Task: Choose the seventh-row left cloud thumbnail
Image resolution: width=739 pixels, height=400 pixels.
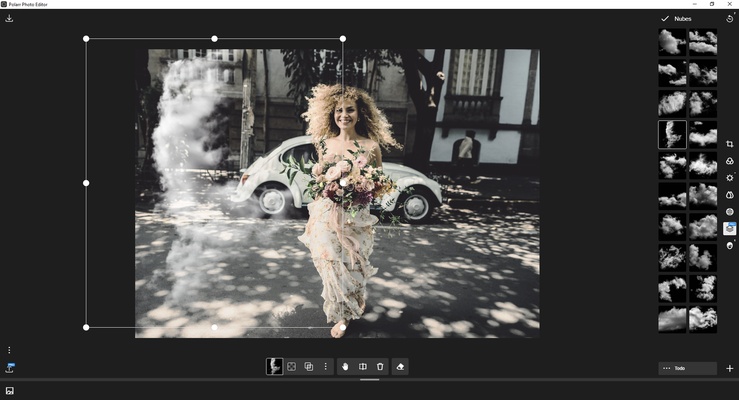Action: tap(672, 227)
